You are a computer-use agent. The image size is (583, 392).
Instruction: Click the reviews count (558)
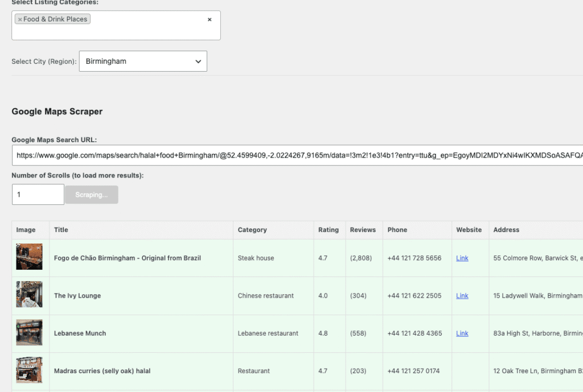pos(358,333)
